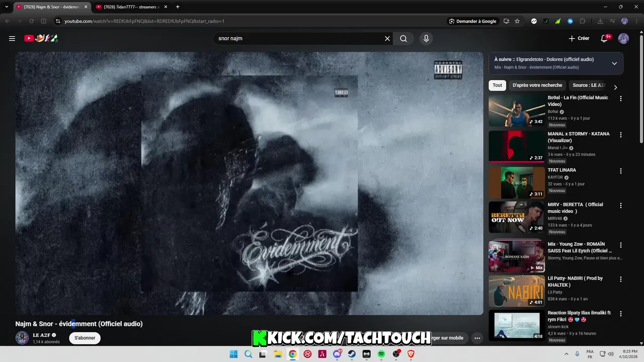Open File Explorer from taskbar
The image size is (644, 362).
[x=278, y=354]
